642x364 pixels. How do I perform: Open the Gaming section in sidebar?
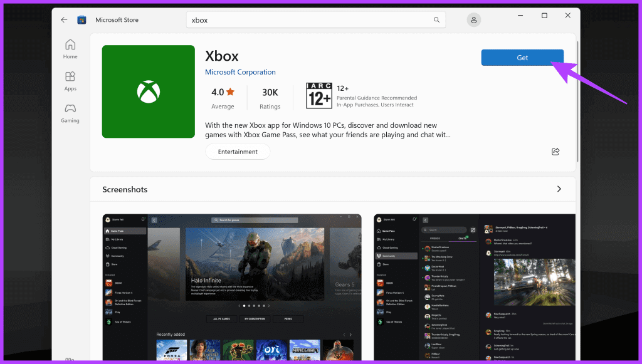[x=70, y=113]
